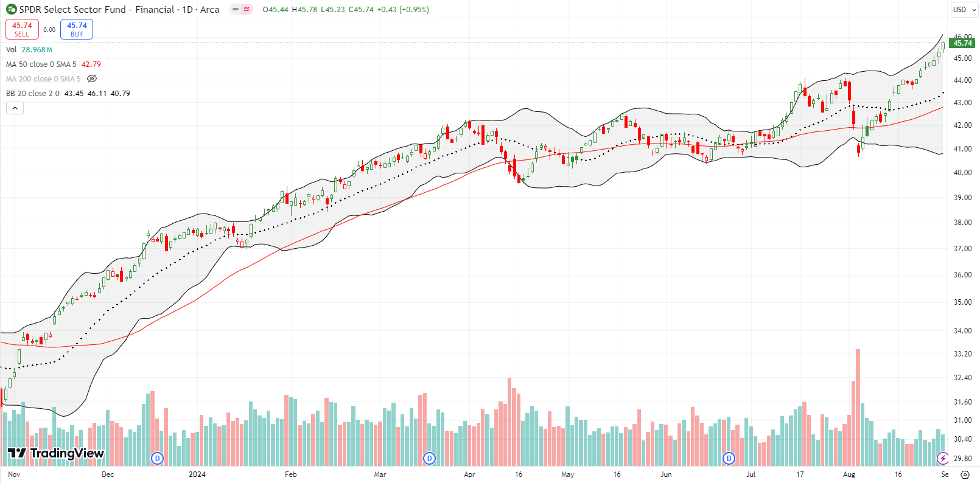Open the USD currency dropdown

964,9
